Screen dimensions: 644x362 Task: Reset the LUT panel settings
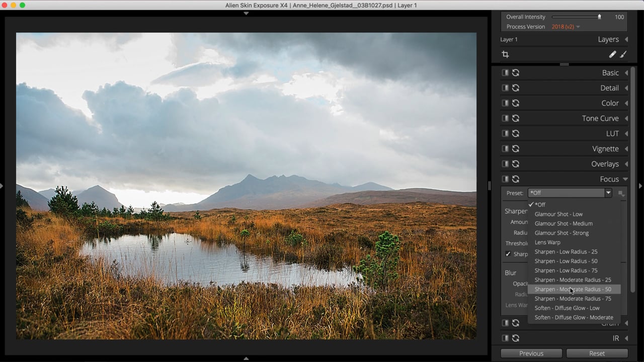[x=516, y=133]
